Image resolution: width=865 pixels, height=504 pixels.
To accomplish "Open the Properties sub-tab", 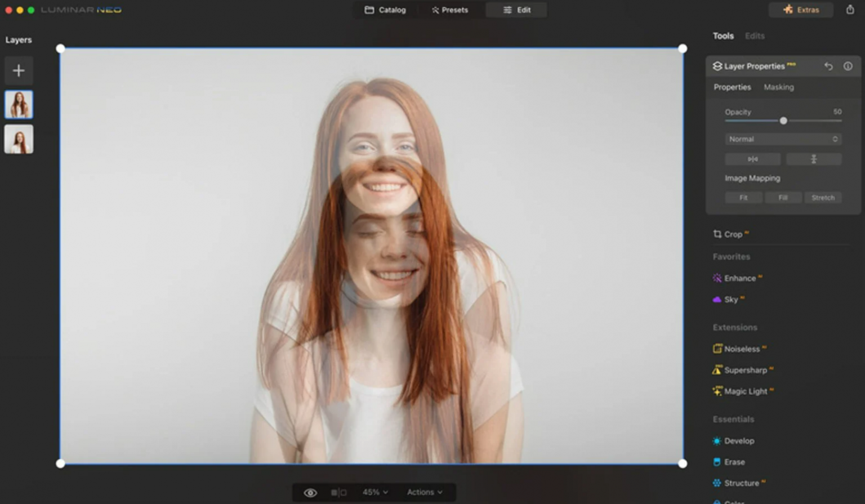I will click(x=732, y=87).
